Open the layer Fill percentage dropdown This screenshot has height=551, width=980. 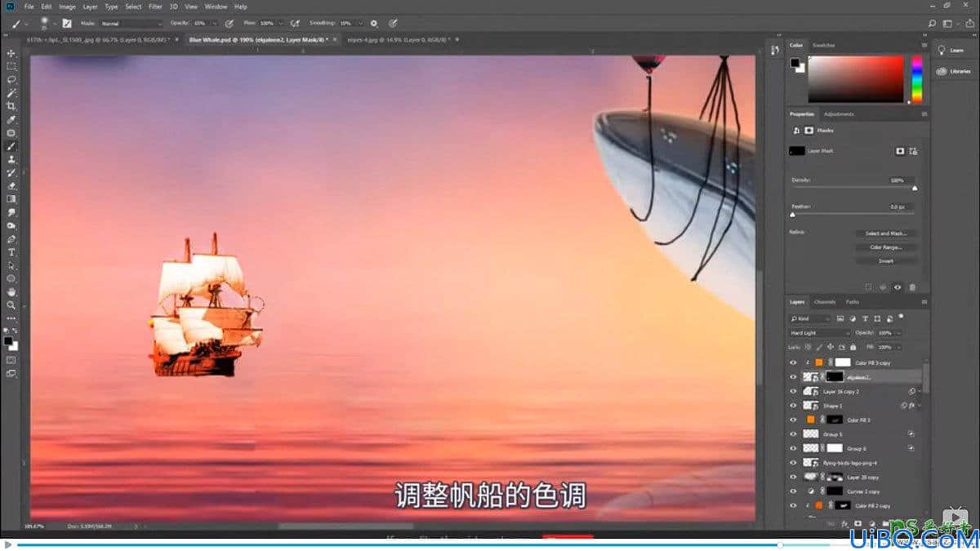[x=899, y=347]
